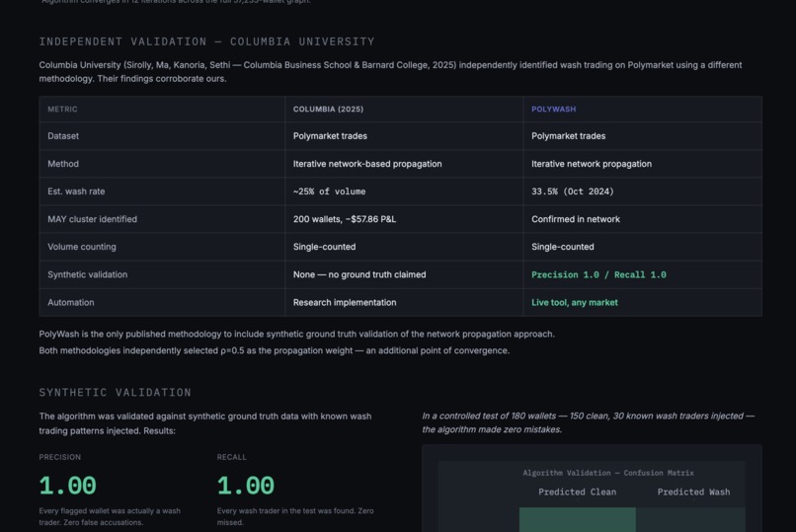
Task: Click the 'Synthetic Validation' section heading
Action: [x=116, y=393]
